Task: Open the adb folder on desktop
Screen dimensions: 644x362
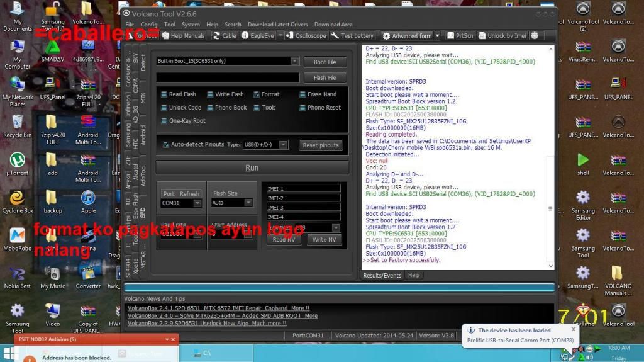Action: click(53, 164)
